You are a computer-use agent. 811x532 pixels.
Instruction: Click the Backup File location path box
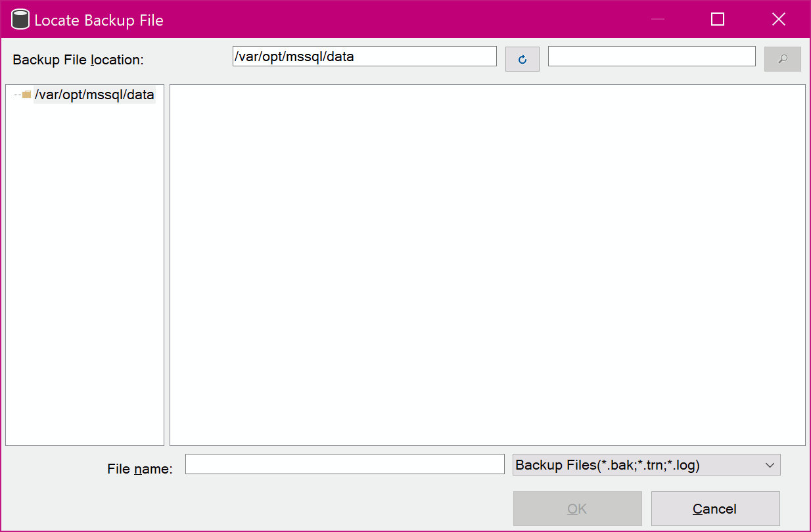[x=364, y=56]
